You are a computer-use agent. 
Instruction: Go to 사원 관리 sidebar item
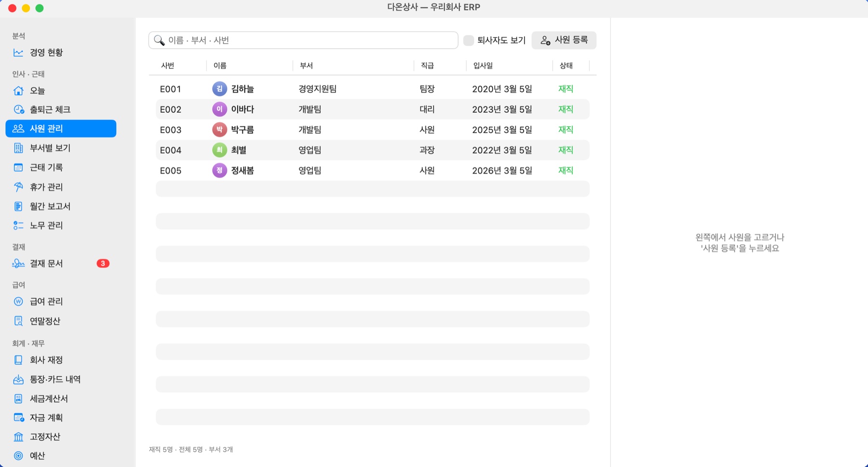click(x=61, y=129)
